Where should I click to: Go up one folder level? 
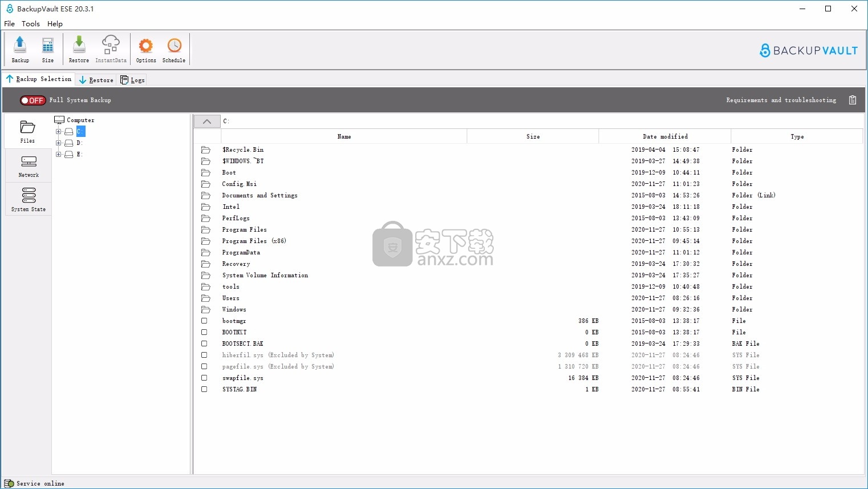pyautogui.click(x=207, y=121)
